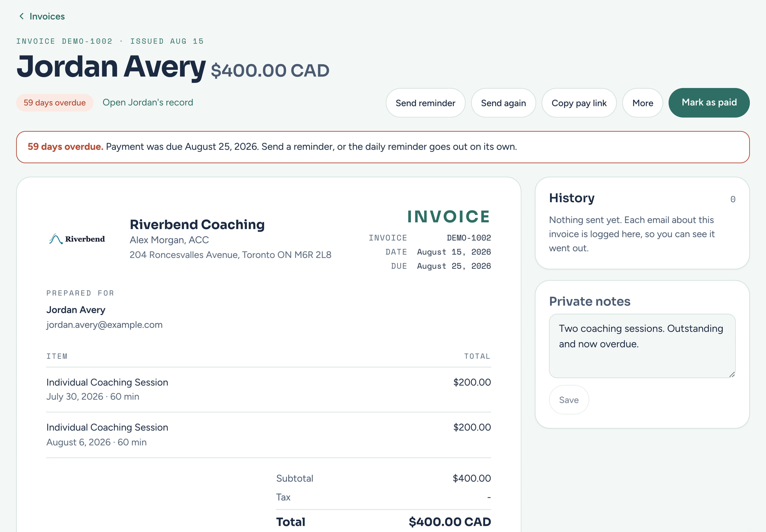This screenshot has height=532, width=766.
Task: Click the invoice number DEMO-1002 value
Action: 469,238
